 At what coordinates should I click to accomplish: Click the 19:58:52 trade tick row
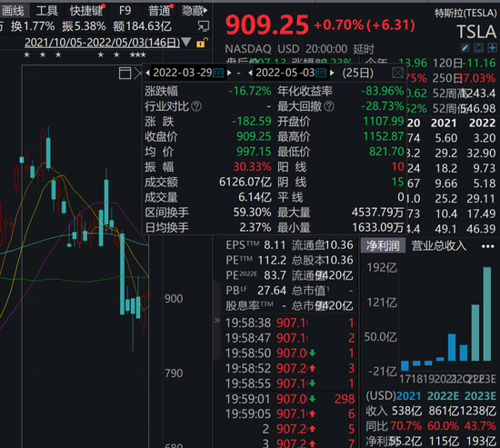pos(290,368)
